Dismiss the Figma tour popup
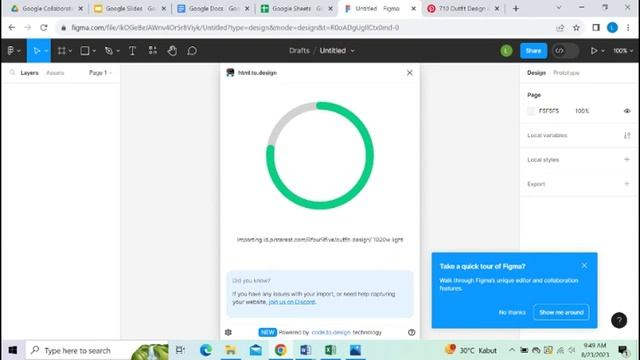640x360 pixels. coord(584,265)
